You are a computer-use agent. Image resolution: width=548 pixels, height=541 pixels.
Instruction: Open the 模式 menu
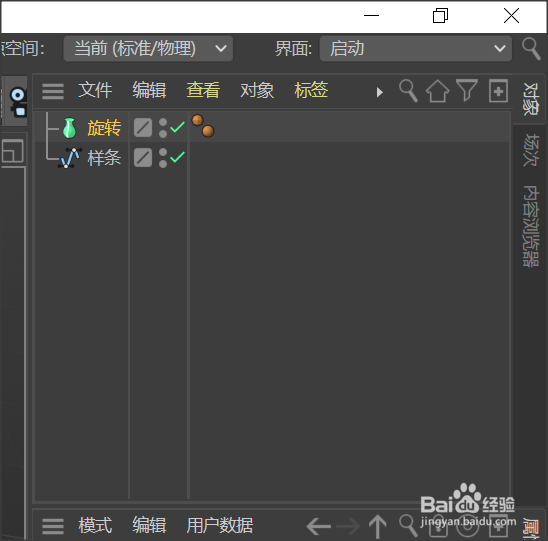tap(95, 526)
